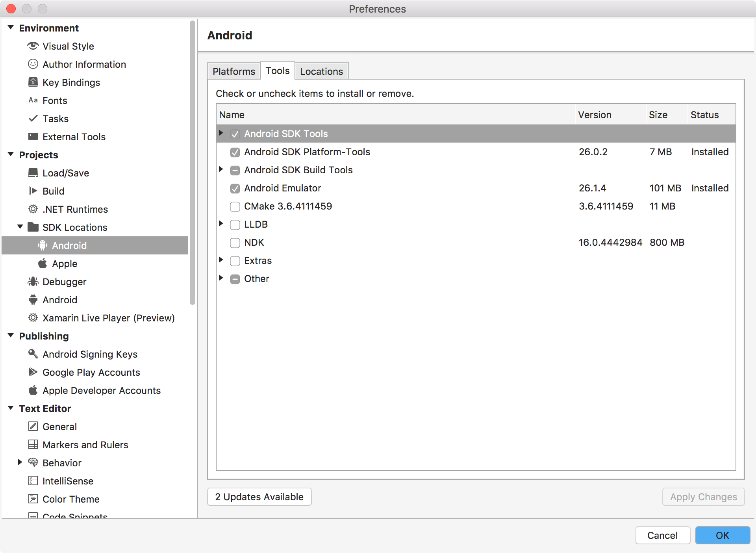The height and width of the screenshot is (553, 756).
Task: Uncheck the Android SDK Tools checkbox
Action: click(235, 134)
